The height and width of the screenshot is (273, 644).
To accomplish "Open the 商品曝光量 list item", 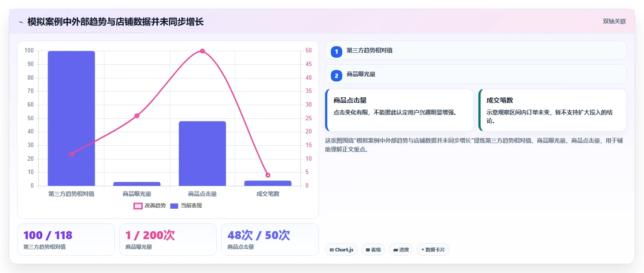I will pos(476,74).
